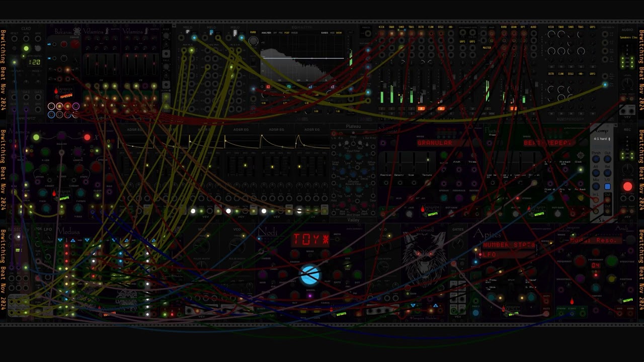The width and height of the screenshot is (644, 362).
Task: Click the SNAR channel label on the mixer
Action: 391,27
